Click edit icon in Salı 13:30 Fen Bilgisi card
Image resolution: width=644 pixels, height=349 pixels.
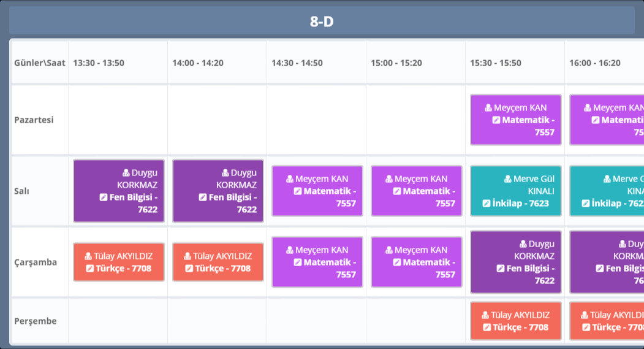[x=104, y=198]
